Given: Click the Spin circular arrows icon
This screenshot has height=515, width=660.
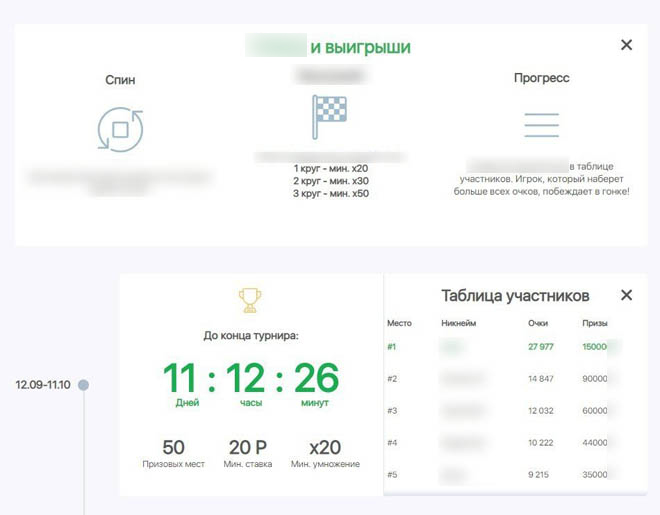Looking at the screenshot, I should 120,129.
